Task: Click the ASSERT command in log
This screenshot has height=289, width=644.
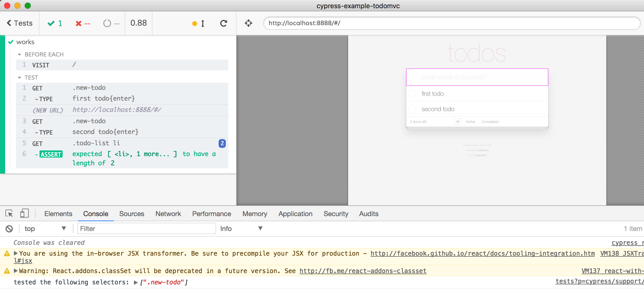Action: point(51,154)
